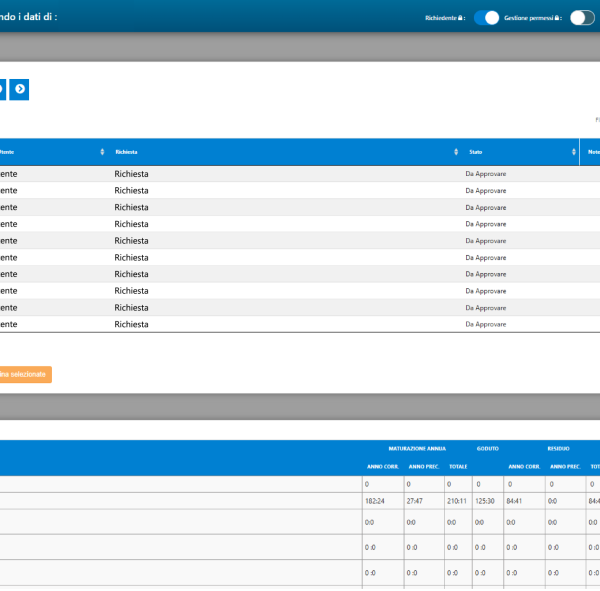Sort by the Richiesta column sort arrows
The width and height of the screenshot is (600, 591).
pyautogui.click(x=456, y=152)
